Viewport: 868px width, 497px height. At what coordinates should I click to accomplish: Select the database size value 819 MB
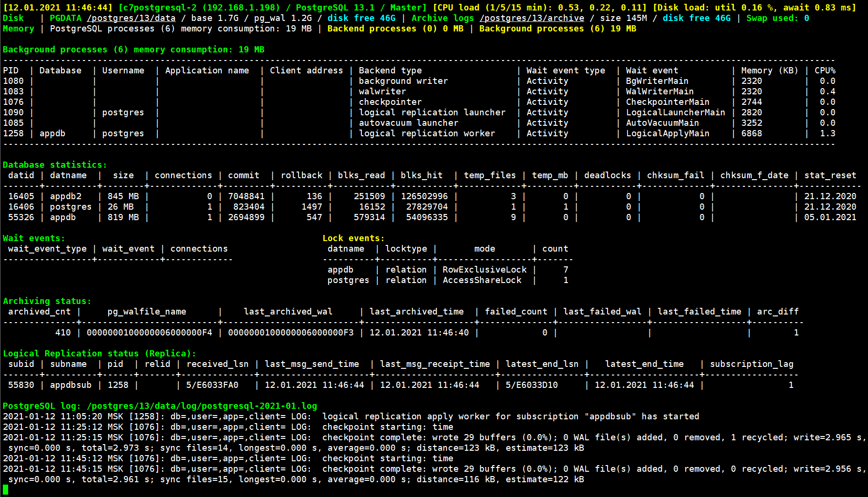pyautogui.click(x=123, y=217)
